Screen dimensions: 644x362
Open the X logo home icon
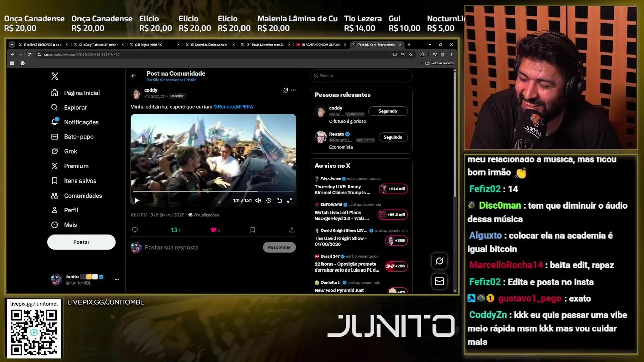pos(55,76)
